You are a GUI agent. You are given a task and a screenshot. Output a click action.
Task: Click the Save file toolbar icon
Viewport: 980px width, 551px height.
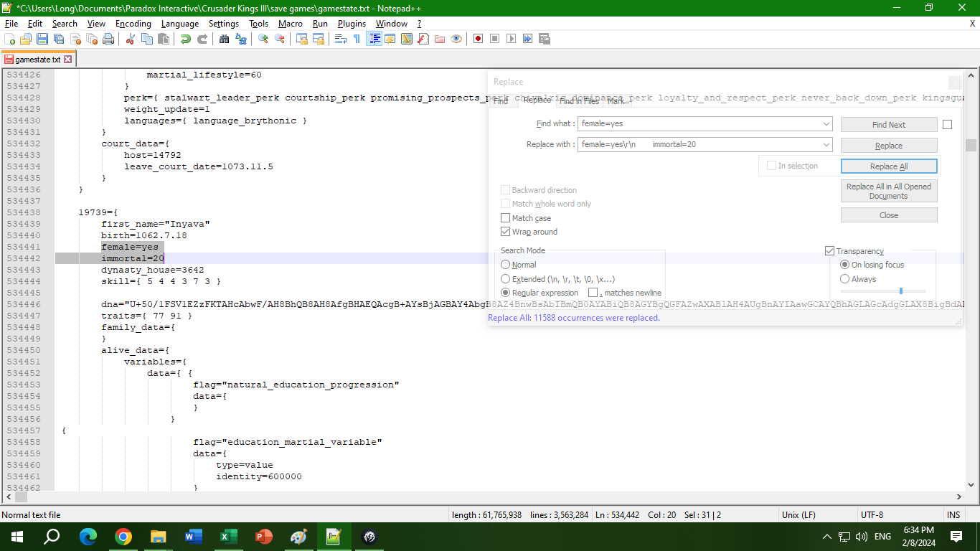42,39
